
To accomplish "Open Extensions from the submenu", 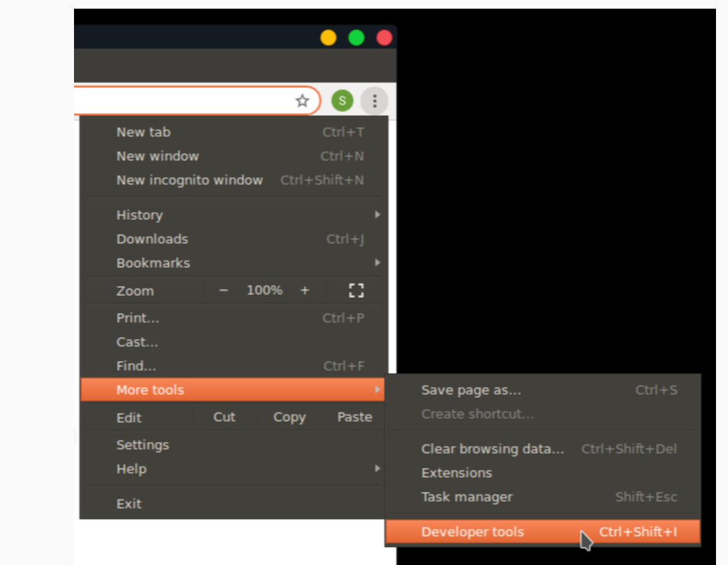I will (456, 473).
